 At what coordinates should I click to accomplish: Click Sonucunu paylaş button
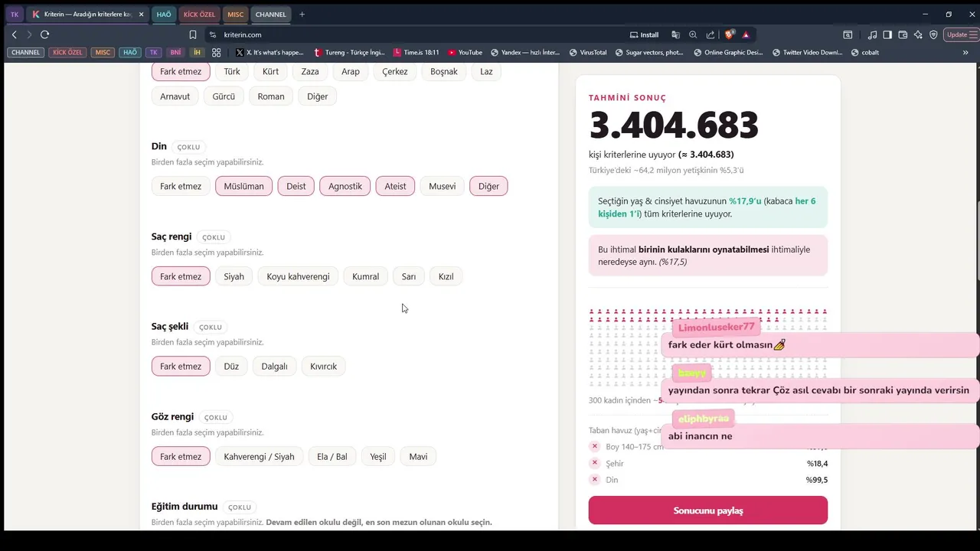click(x=708, y=510)
